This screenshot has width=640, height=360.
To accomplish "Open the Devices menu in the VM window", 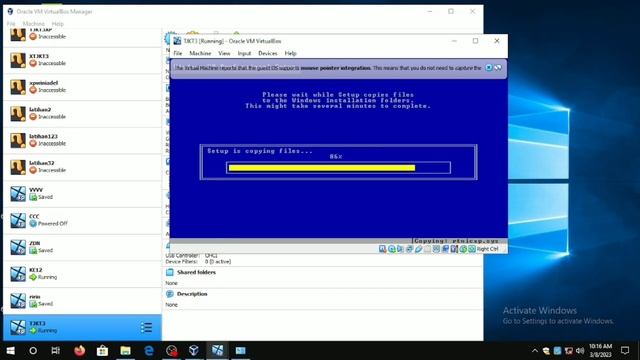I will point(267,53).
